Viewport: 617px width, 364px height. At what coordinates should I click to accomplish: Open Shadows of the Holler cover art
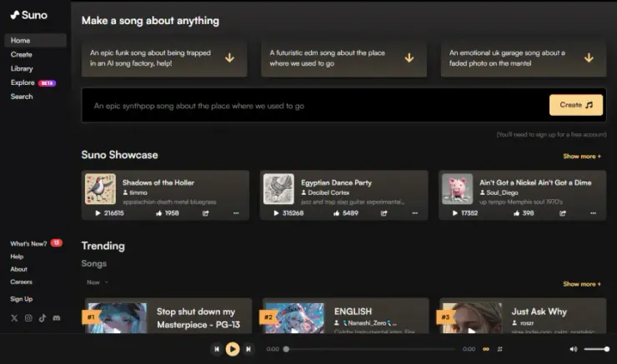click(x=100, y=189)
